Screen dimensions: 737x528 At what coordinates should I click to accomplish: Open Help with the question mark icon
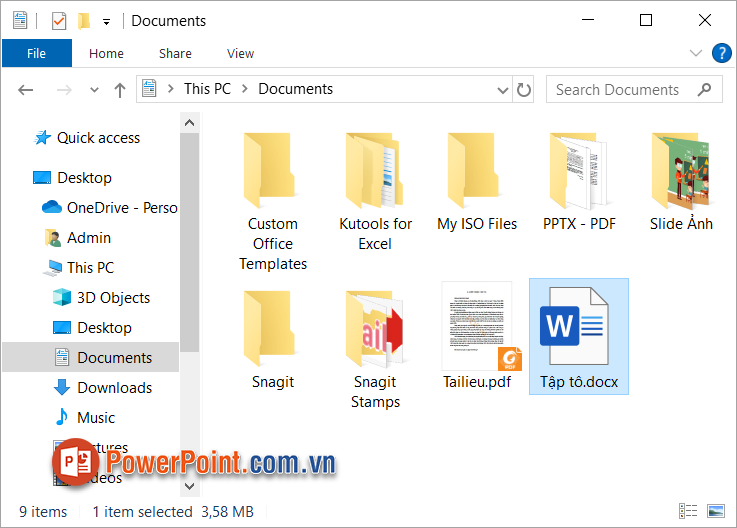pyautogui.click(x=721, y=53)
